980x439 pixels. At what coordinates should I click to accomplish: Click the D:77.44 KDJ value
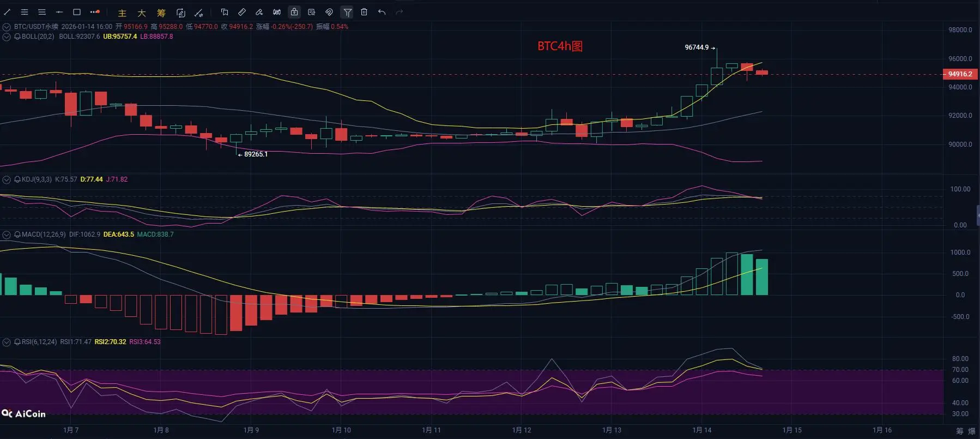[x=92, y=179]
